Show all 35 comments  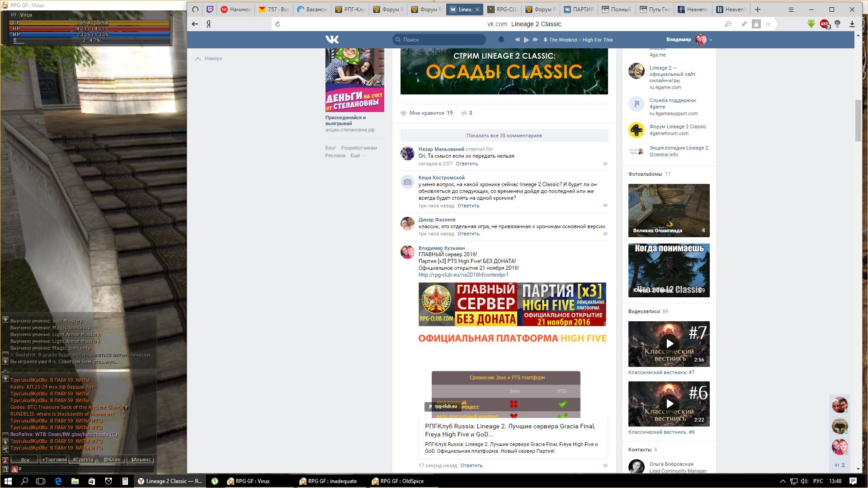(x=504, y=136)
